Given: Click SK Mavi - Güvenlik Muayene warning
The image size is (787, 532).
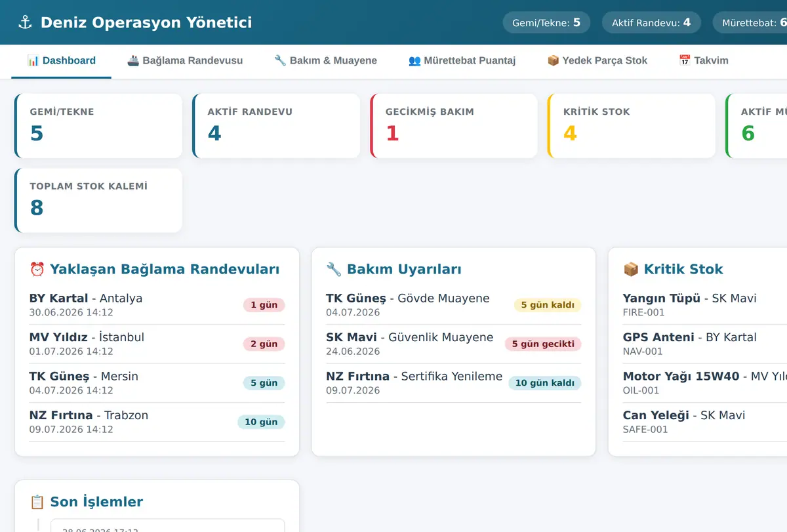Looking at the screenshot, I should pyautogui.click(x=453, y=344).
